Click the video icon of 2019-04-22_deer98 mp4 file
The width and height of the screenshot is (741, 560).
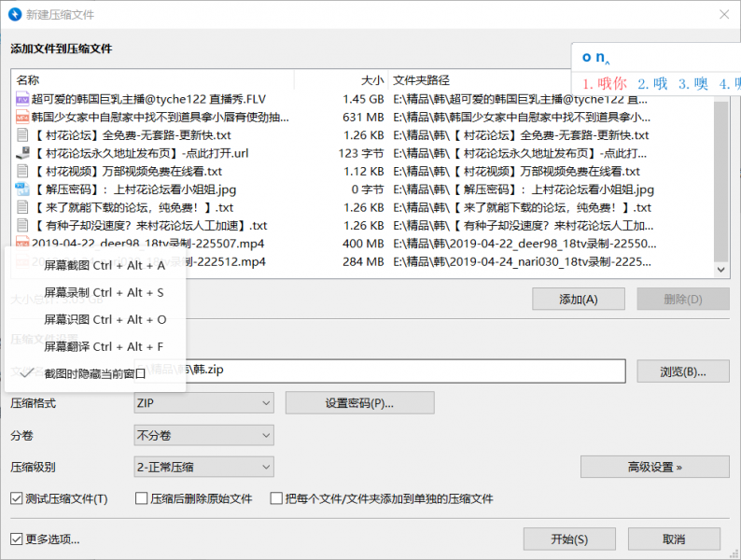click(x=22, y=244)
